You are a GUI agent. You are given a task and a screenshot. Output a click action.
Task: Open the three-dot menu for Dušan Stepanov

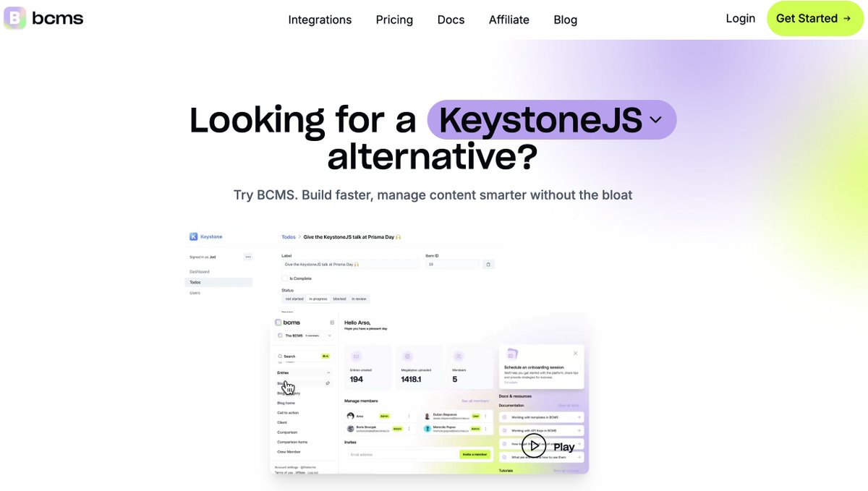click(x=486, y=417)
